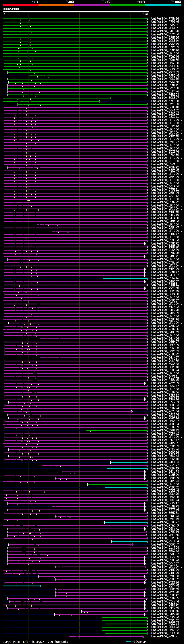Viewport: 184px width, 644px height.
Task: Select hit label UniRef100_Q4L1A3
Action: (x=165, y=462)
